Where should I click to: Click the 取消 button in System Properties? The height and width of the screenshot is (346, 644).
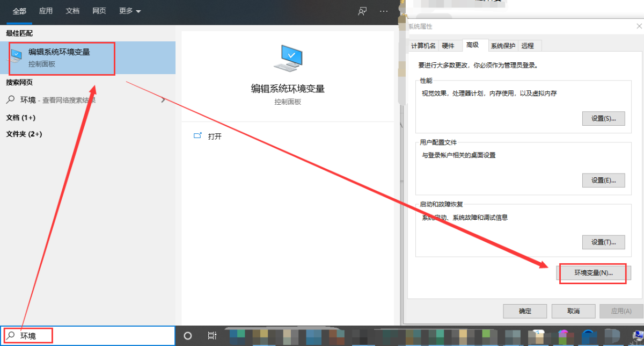pos(573,311)
